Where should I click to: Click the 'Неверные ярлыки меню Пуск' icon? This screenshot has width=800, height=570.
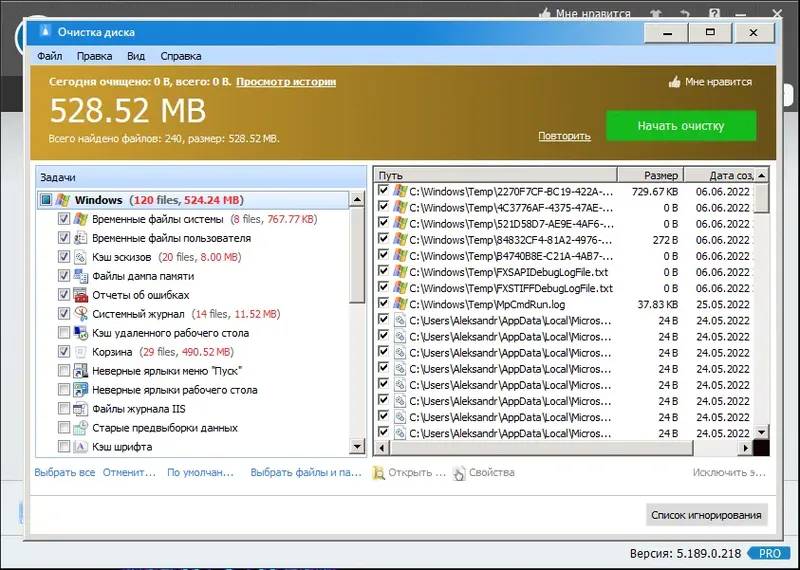click(81, 371)
